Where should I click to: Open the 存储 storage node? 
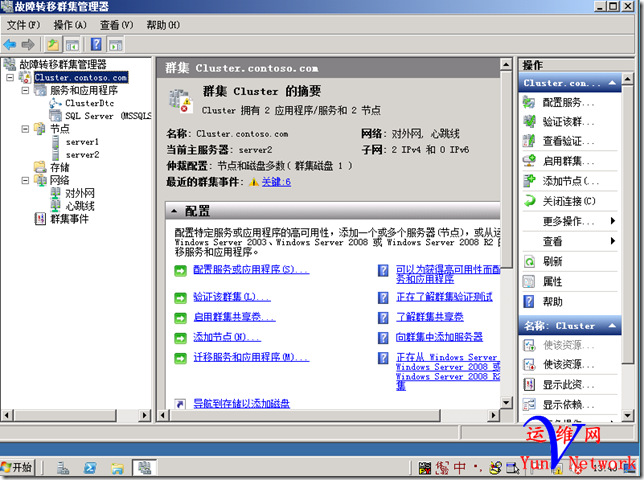(60, 168)
